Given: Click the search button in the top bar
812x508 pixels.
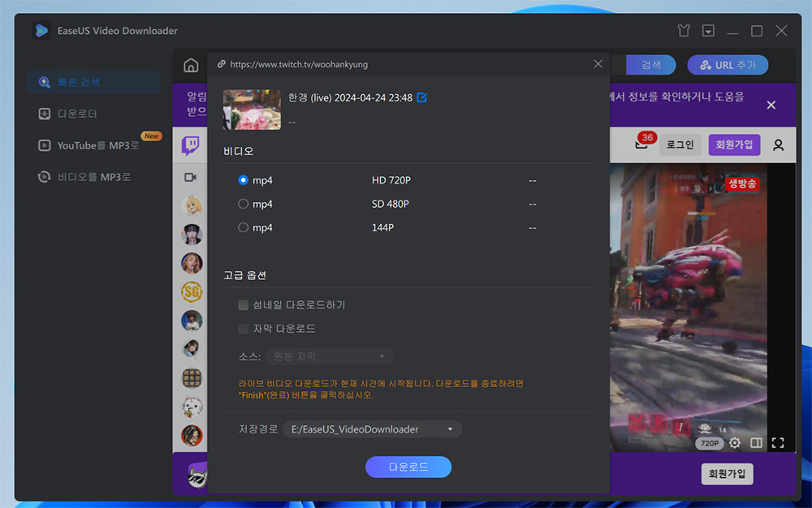Looking at the screenshot, I should [x=651, y=65].
